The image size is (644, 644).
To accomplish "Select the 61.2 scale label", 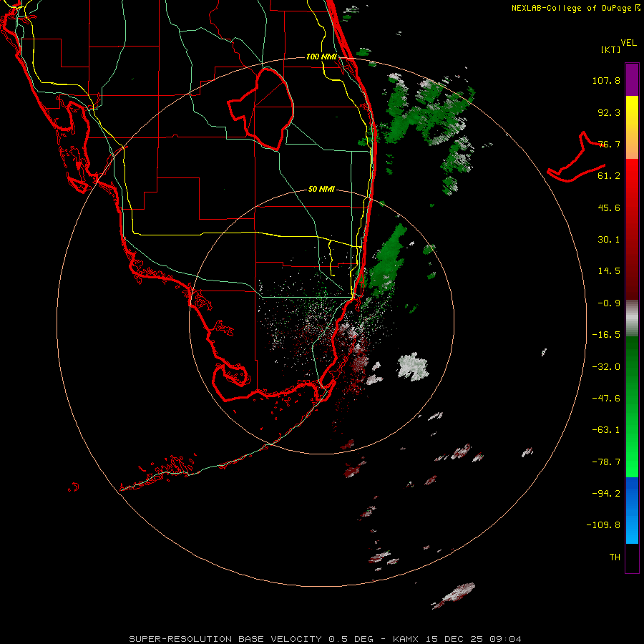I will pos(609,176).
